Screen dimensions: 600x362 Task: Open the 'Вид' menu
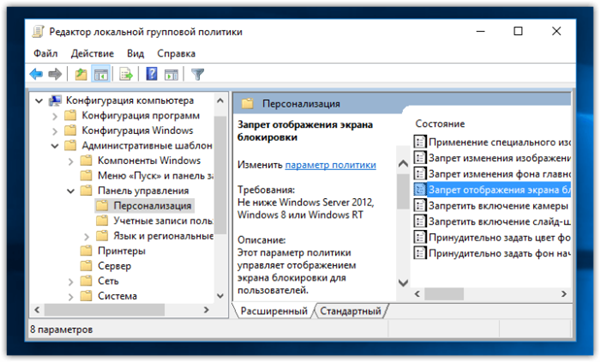point(135,54)
